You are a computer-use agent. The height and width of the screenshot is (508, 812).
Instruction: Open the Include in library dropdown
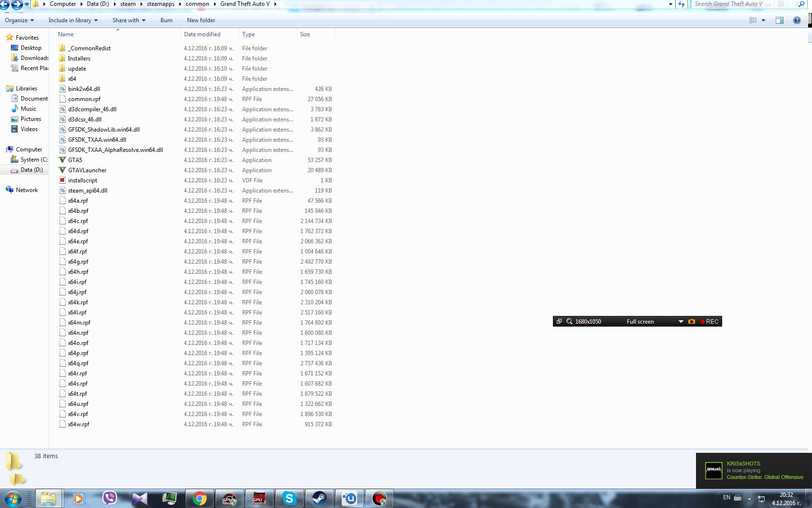pyautogui.click(x=73, y=20)
